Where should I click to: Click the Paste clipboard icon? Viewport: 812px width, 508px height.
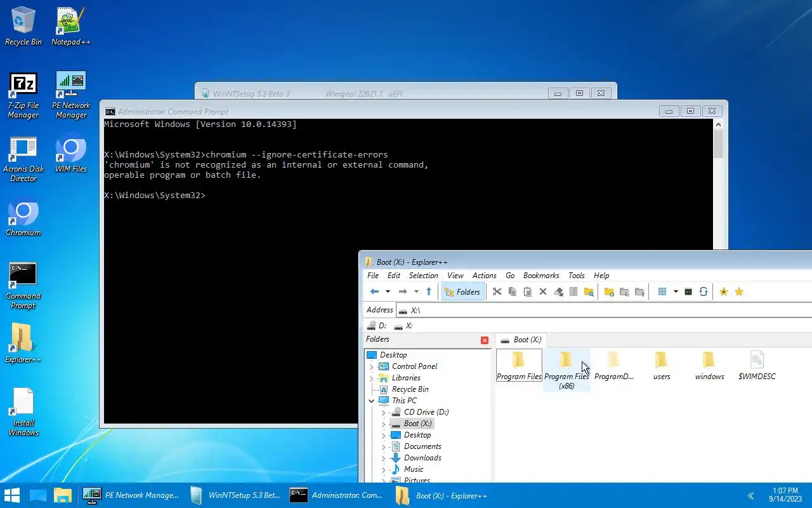point(527,291)
